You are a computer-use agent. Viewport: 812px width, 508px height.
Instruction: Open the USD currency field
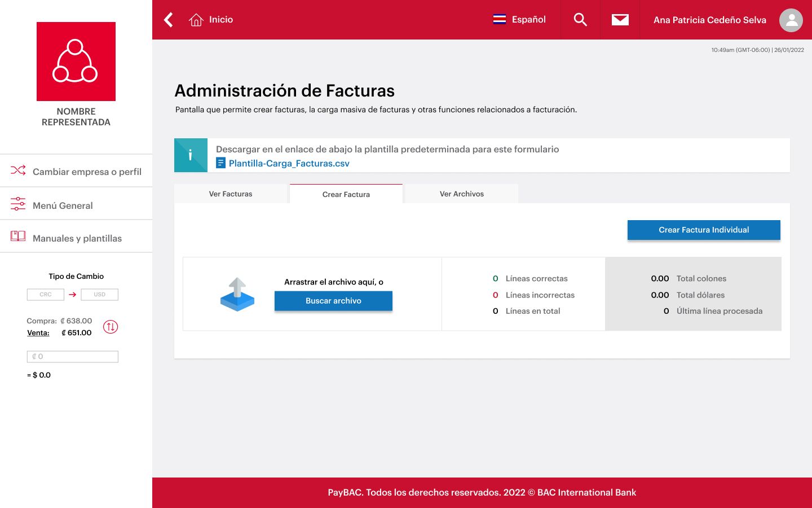[99, 294]
